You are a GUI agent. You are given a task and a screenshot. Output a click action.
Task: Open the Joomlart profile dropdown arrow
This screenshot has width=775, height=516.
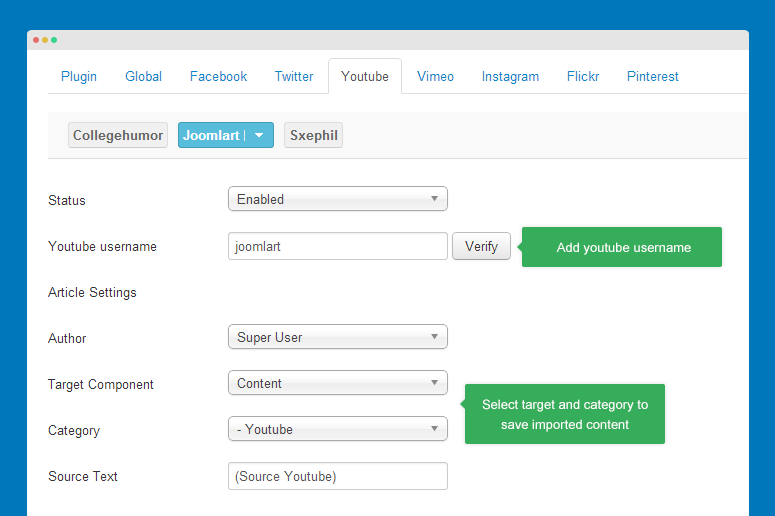pos(259,135)
